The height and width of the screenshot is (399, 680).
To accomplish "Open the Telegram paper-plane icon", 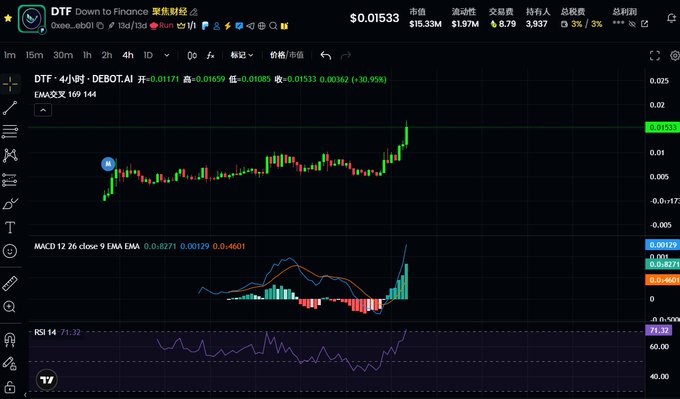I will click(250, 26).
